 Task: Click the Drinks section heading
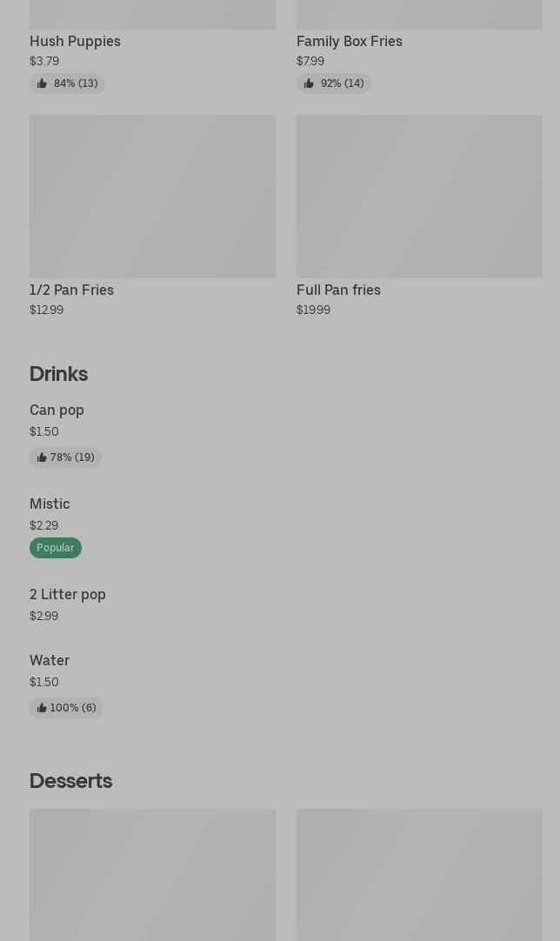59,374
